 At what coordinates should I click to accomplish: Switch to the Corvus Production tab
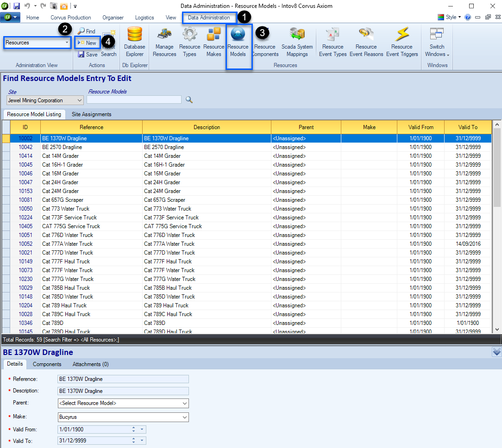point(71,18)
